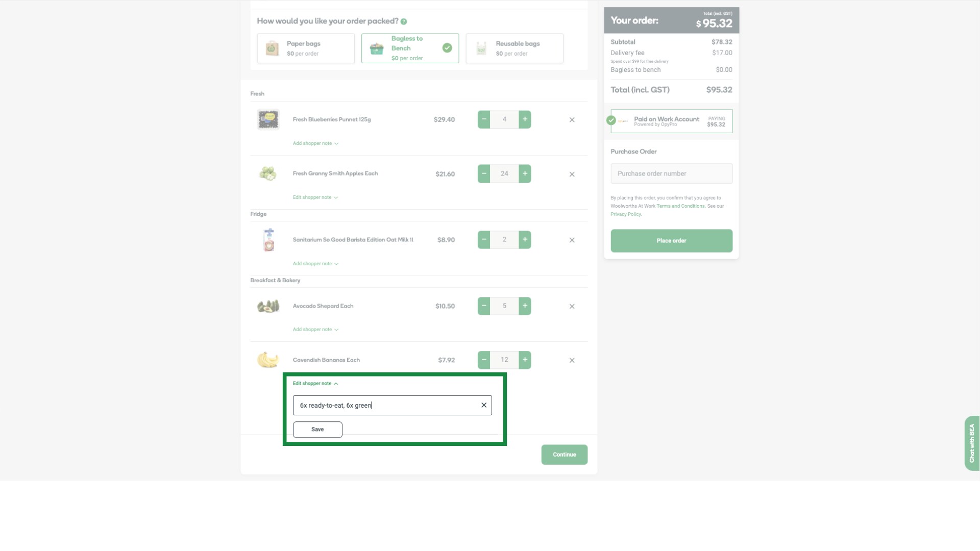Remove Sanitarium Oat Milk from the order

(x=572, y=240)
